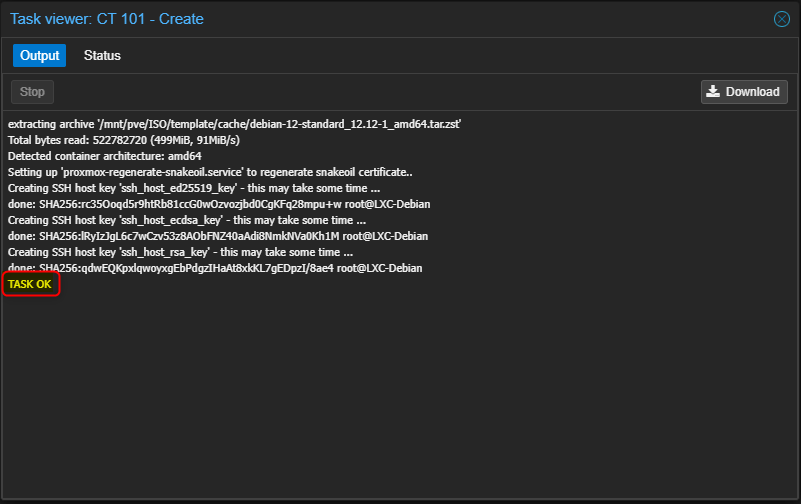Select the SHA256:lRyIz fingerprint line
The width and height of the screenshot is (801, 504).
[218, 236]
